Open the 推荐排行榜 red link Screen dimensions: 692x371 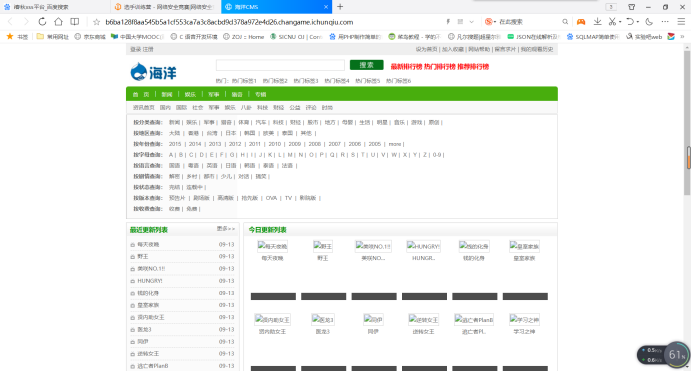click(473, 67)
